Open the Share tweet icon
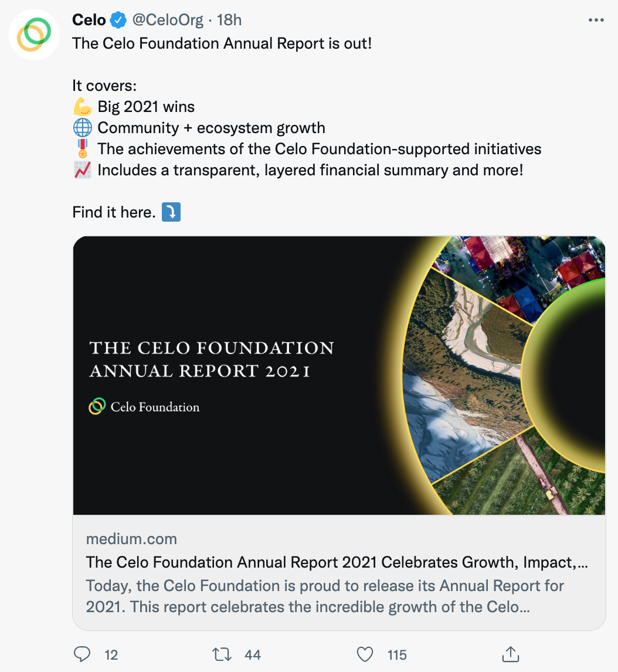 coord(510,653)
